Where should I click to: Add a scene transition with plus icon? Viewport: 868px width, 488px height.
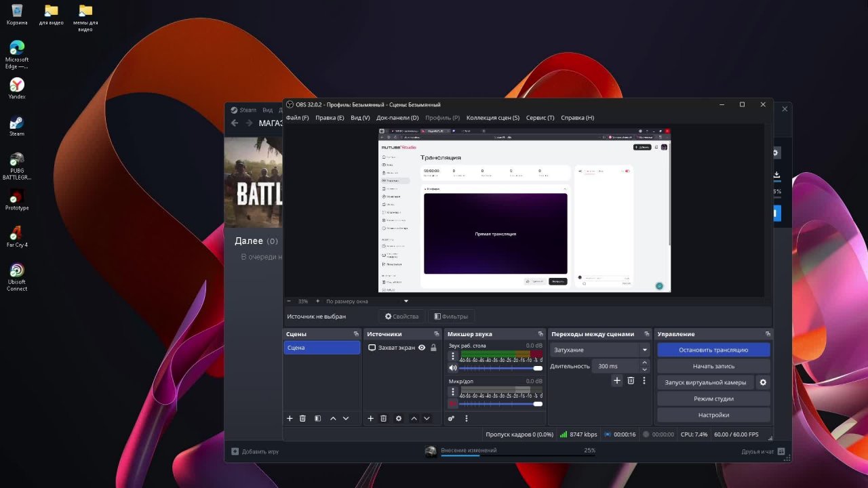tap(616, 381)
